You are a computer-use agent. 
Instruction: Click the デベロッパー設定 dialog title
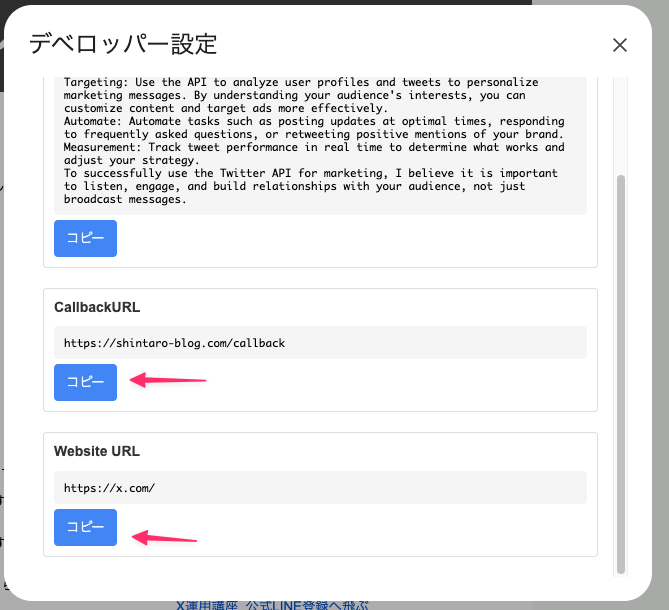[123, 44]
